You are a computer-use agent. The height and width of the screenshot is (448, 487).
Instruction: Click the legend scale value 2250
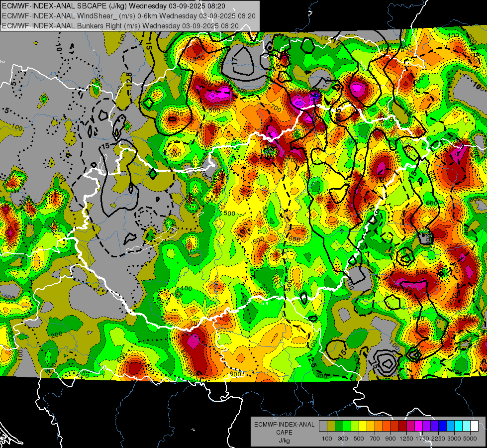[438, 439]
